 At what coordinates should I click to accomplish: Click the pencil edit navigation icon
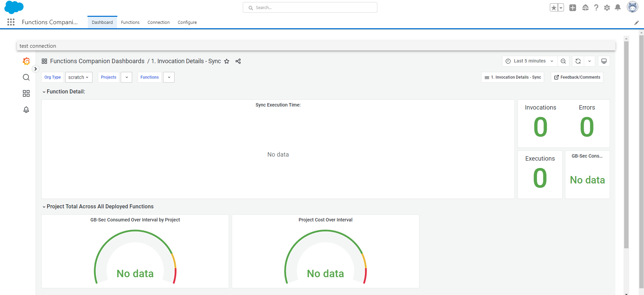637,23
